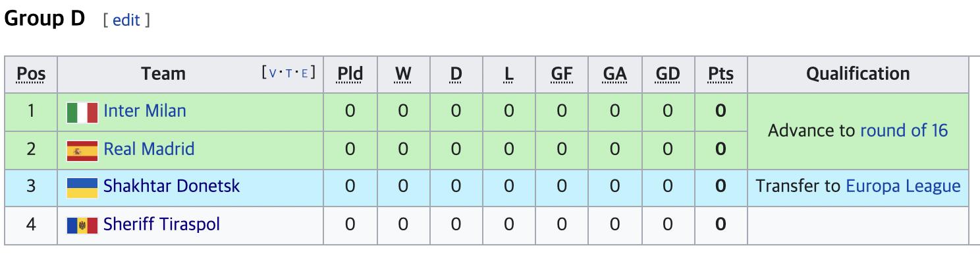Click the Pld column header abbreviation
Image resolution: width=980 pixels, height=256 pixels.
coord(350,74)
